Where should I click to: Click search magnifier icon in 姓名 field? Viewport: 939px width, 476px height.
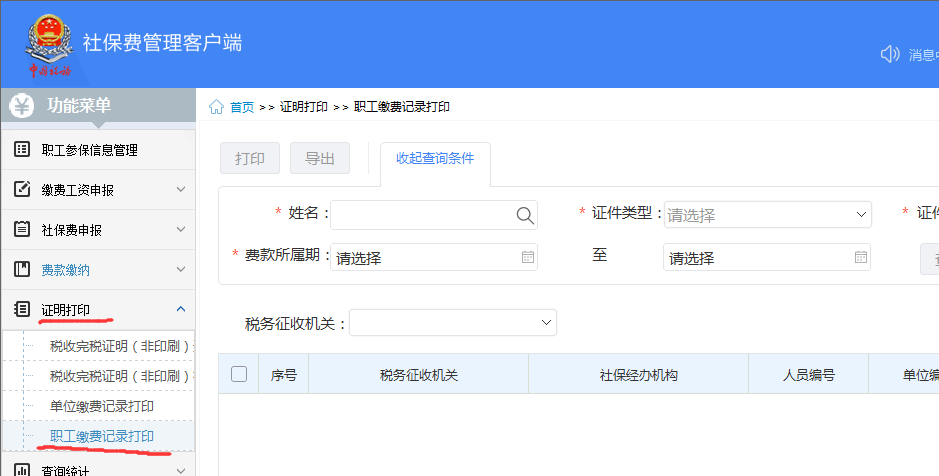[524, 215]
